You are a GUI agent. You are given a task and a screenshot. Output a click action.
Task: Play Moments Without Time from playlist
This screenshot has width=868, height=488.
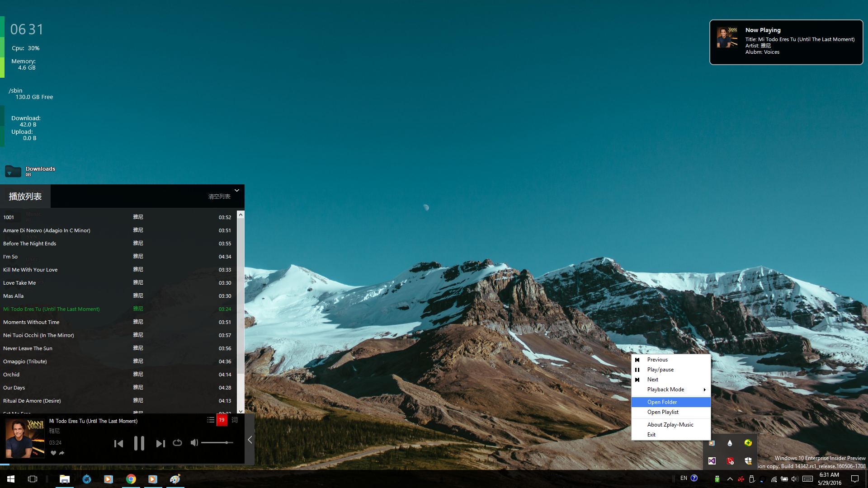(x=31, y=322)
